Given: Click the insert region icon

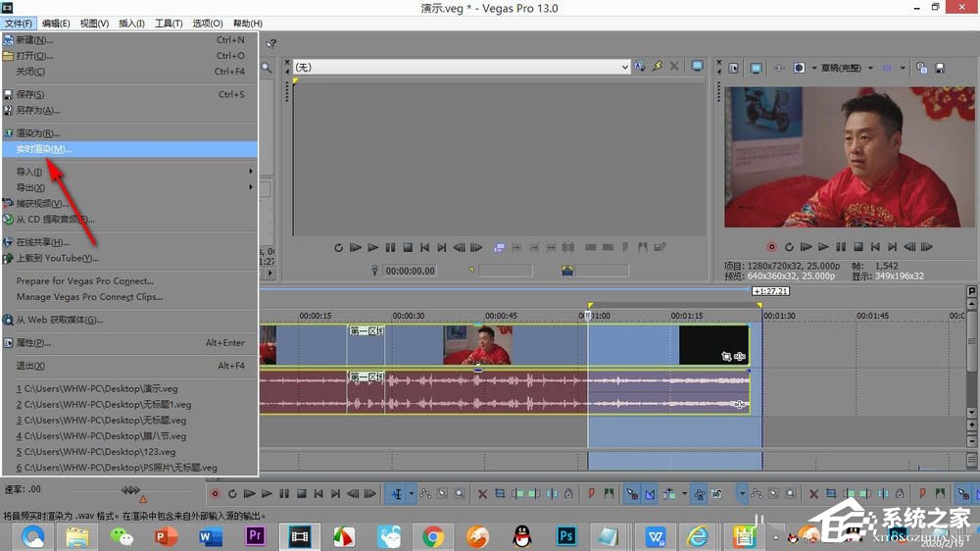Looking at the screenshot, I should 609,494.
